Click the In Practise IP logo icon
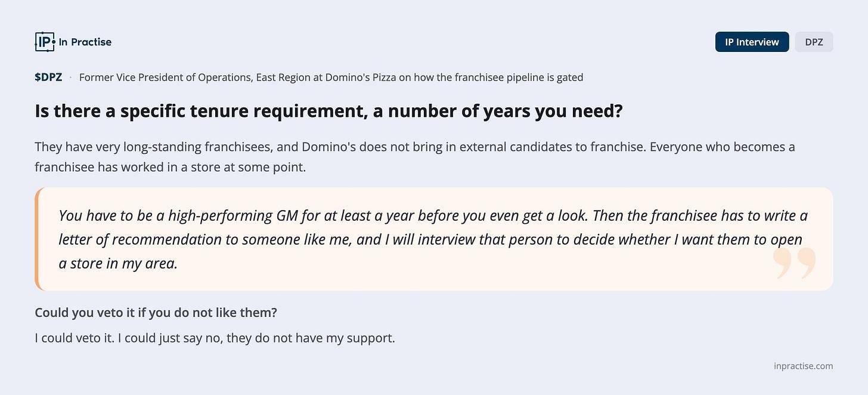This screenshot has width=868, height=395. (45, 42)
